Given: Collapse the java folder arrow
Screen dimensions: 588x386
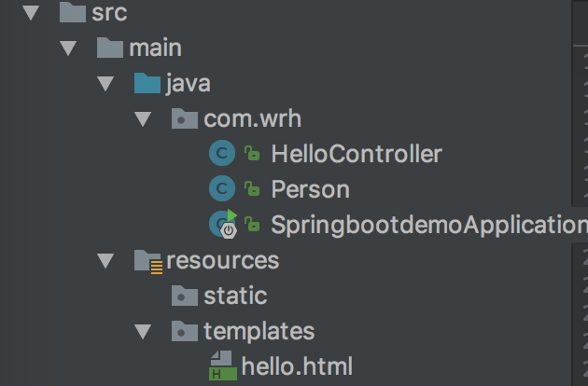Looking at the screenshot, I should 105,84.
